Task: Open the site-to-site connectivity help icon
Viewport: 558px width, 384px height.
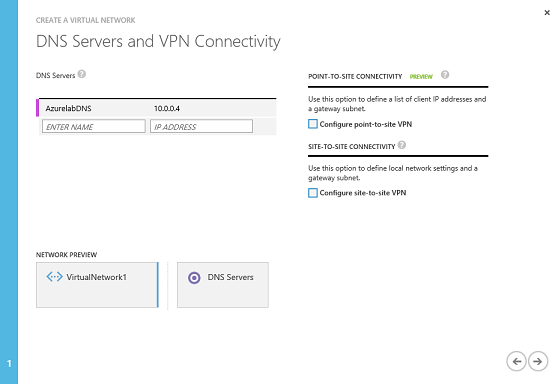Action: (x=402, y=145)
